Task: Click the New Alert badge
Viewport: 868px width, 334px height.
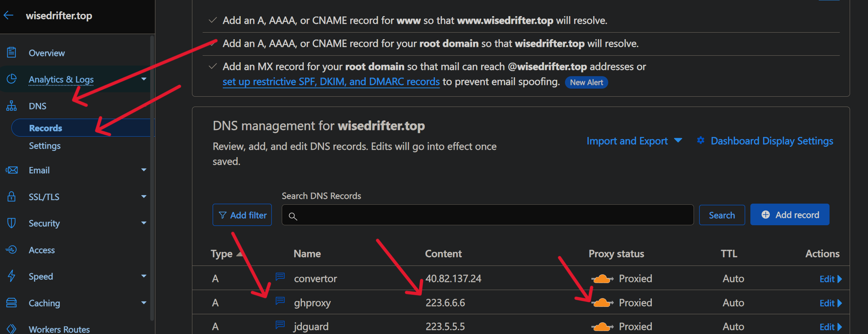Action: (x=587, y=82)
